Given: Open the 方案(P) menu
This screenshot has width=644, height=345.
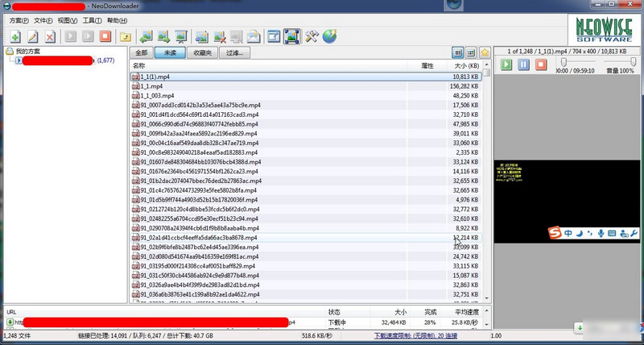Looking at the screenshot, I should pyautogui.click(x=19, y=21).
